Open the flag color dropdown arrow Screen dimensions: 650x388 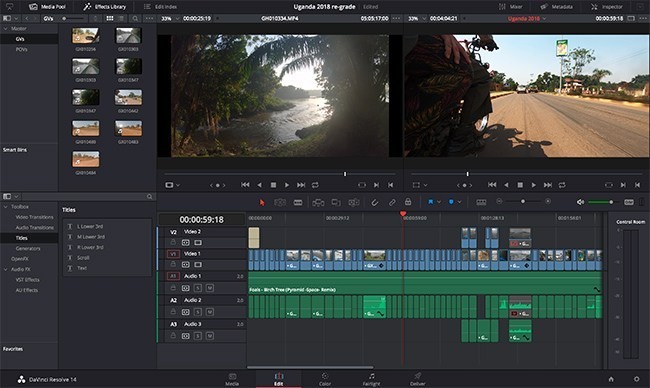[439, 202]
